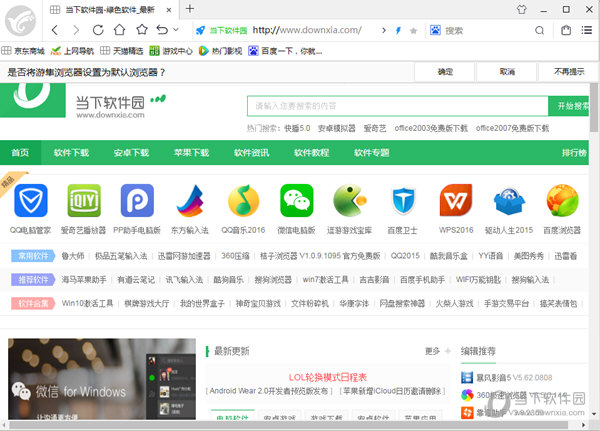Click the WPS2016 icon
600x431 pixels.
456,201
